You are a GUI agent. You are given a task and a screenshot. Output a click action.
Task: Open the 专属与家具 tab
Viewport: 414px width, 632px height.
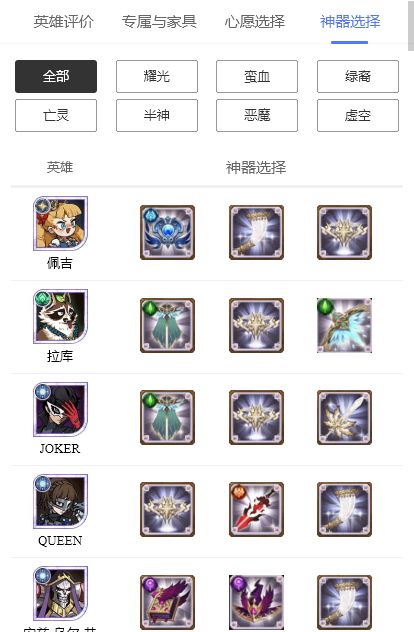[159, 21]
